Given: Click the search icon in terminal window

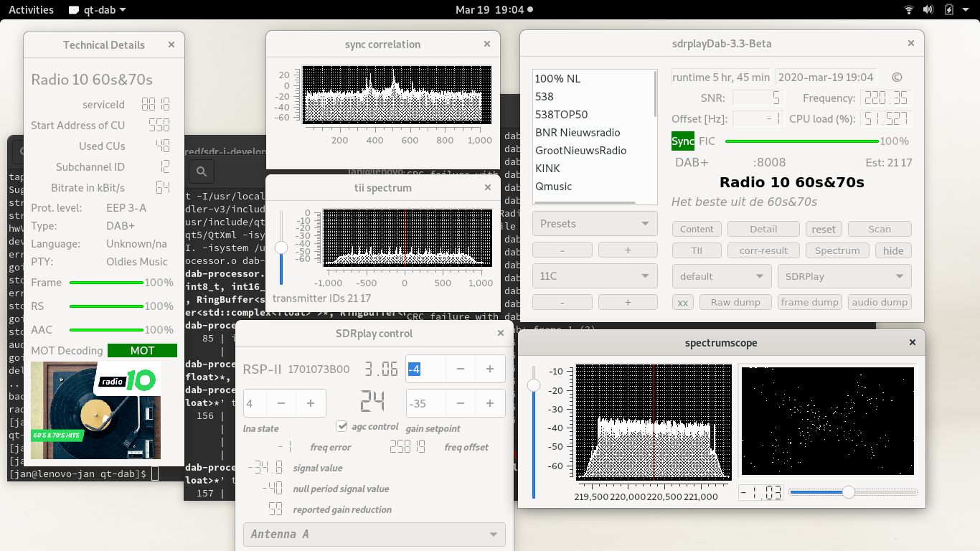Looking at the screenshot, I should point(202,171).
